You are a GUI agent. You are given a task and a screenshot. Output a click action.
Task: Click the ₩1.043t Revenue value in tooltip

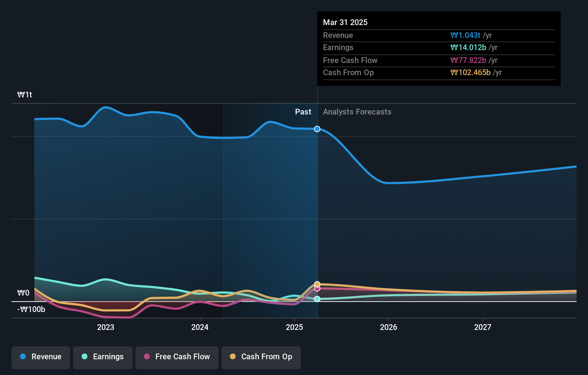click(465, 35)
